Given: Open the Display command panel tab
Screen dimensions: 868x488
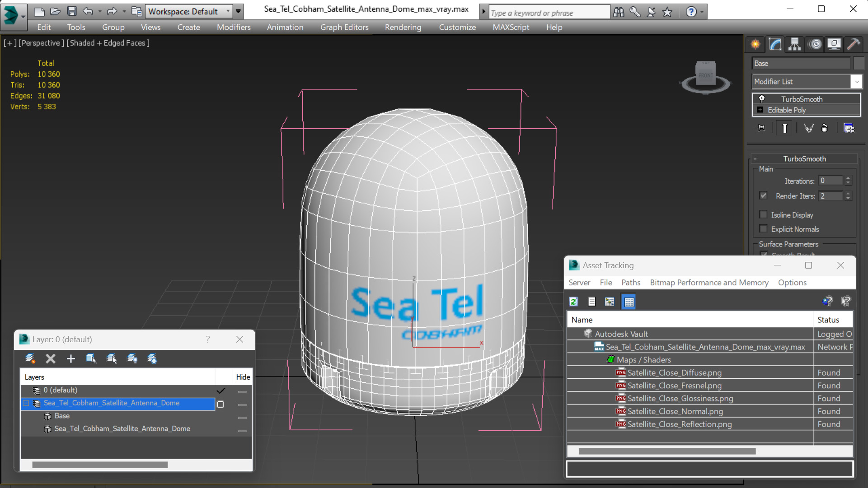Looking at the screenshot, I should click(x=834, y=44).
